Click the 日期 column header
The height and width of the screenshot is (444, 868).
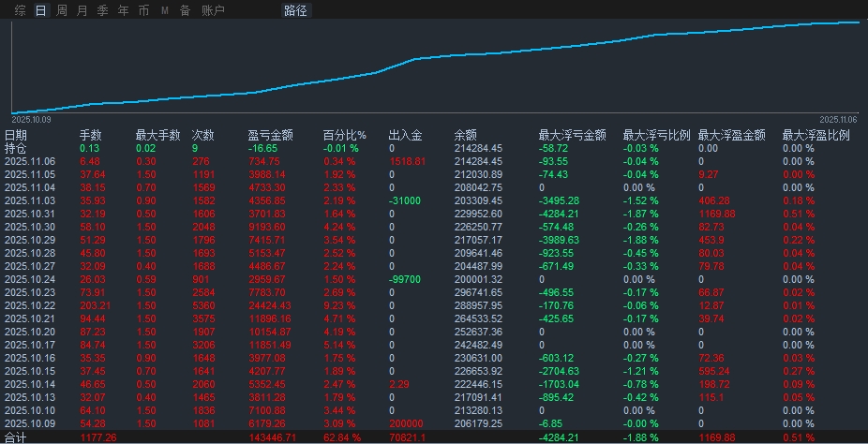coord(16,136)
